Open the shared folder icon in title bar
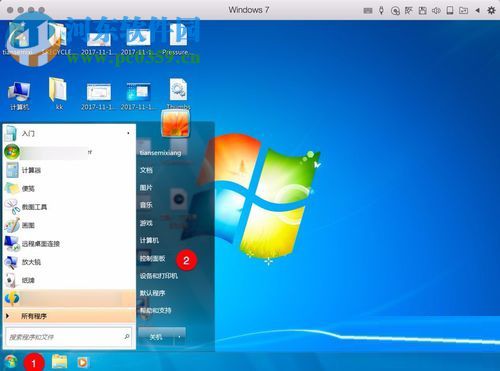This screenshot has height=371, width=500. pos(463,11)
